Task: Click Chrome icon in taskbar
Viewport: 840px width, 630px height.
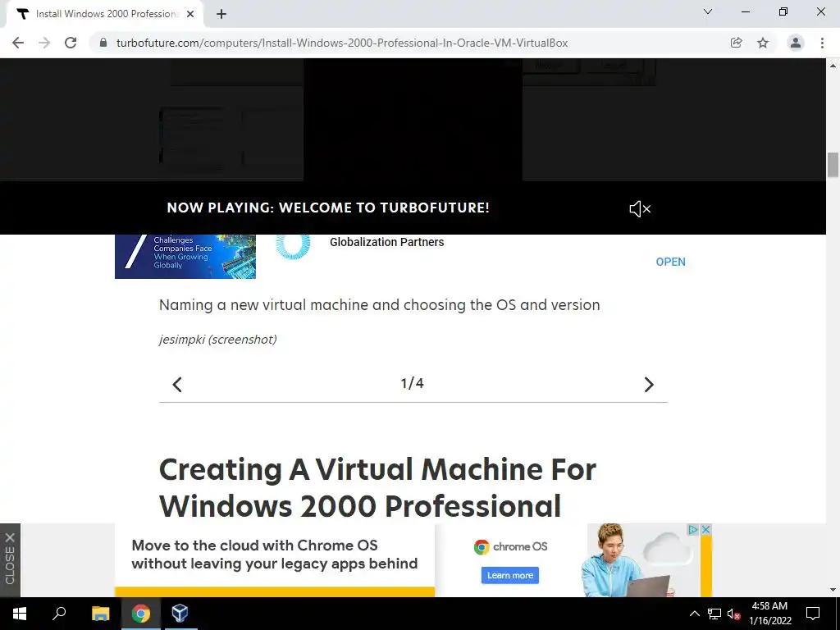Action: coord(141,614)
